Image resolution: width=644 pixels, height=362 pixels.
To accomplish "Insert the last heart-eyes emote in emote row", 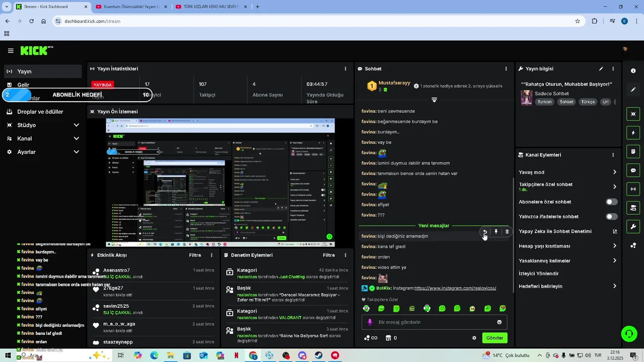I will pyautogui.click(x=503, y=308).
